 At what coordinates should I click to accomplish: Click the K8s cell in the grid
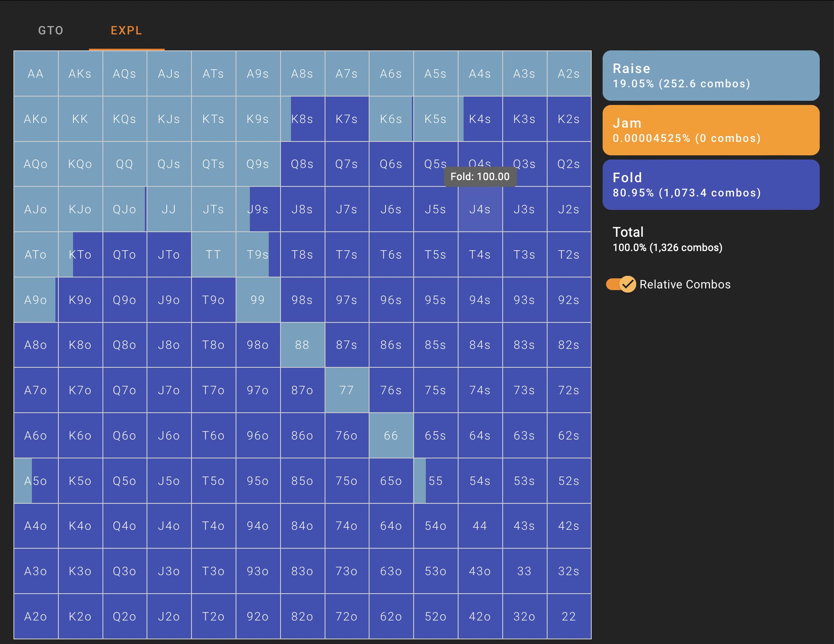pos(302,119)
